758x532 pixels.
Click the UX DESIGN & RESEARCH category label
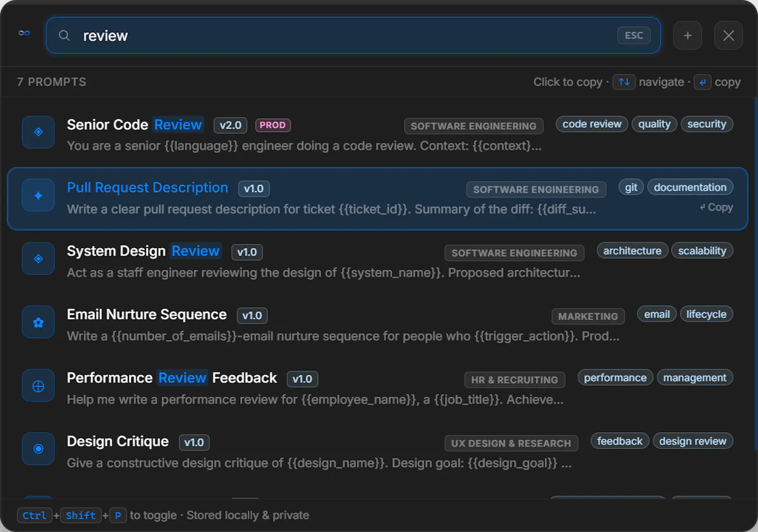(511, 443)
